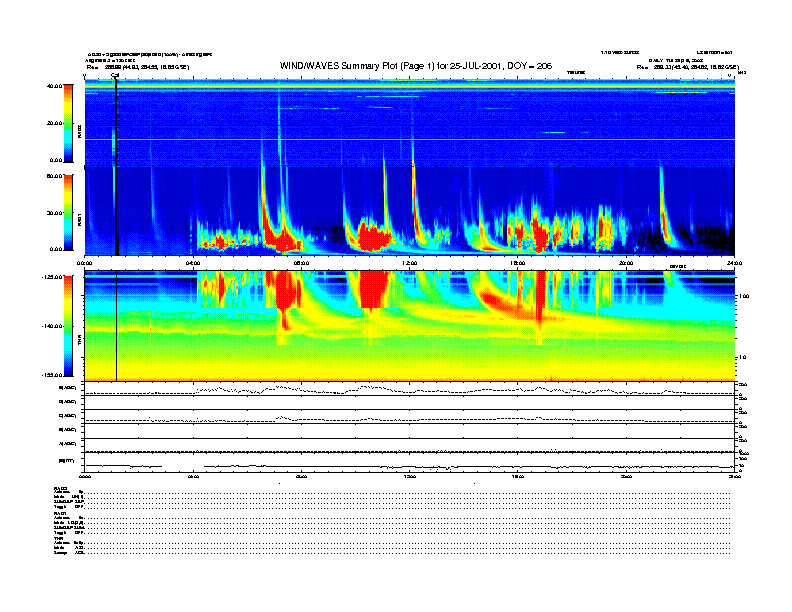Click the -125.00 value on TNR scale
This screenshot has height=612, width=792.
[52, 277]
